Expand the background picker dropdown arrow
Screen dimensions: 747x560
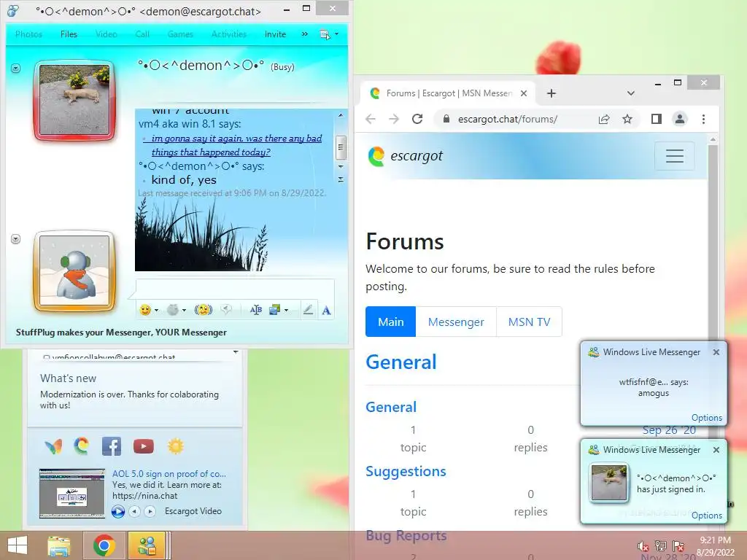pyautogui.click(x=286, y=311)
